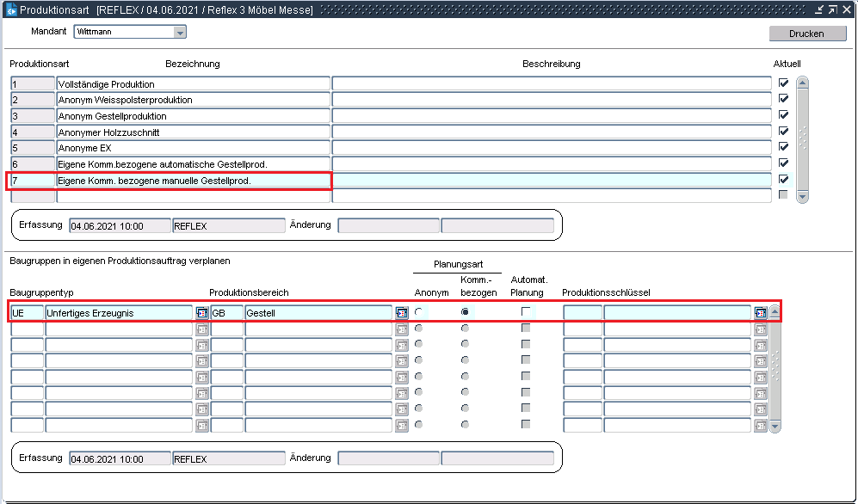The height and width of the screenshot is (504, 858).
Task: Click scroll-down arrow of Produktionsart list
Action: (x=802, y=196)
